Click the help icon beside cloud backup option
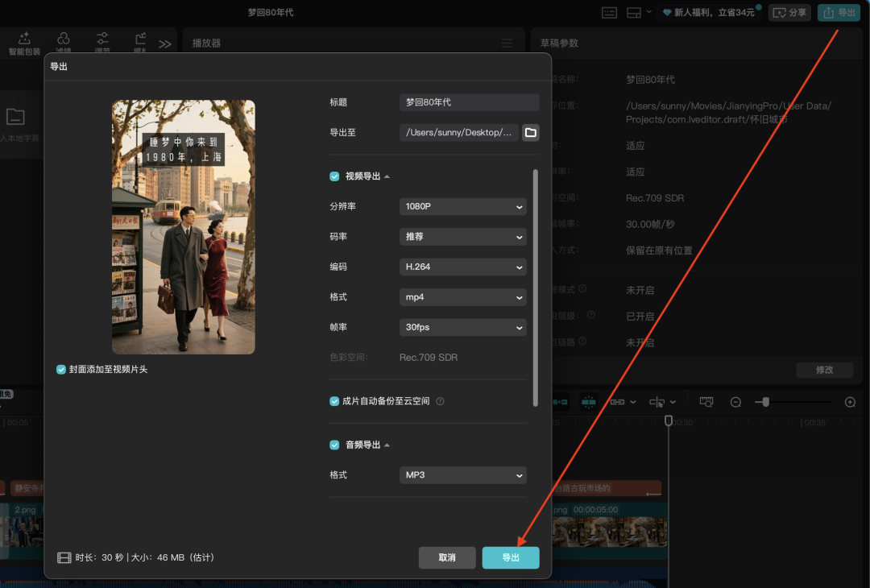This screenshot has width=870, height=588. point(440,401)
